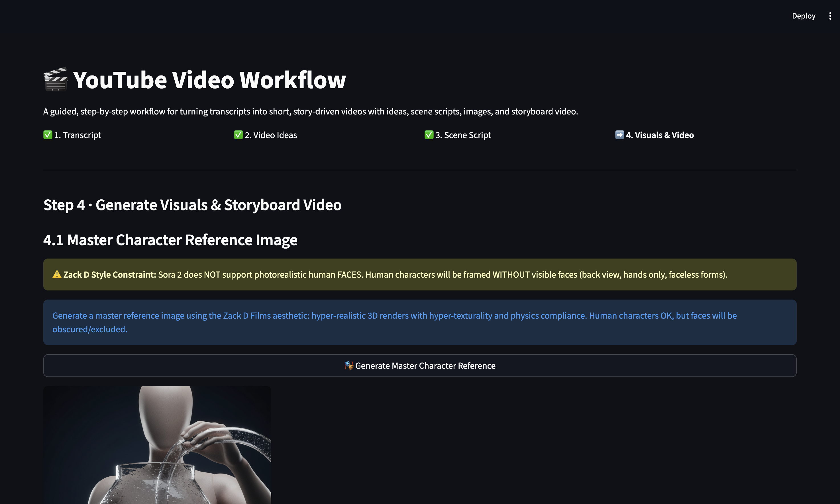The image size is (840, 504).
Task: Click the blue arrow icon beside Visuals & Video
Action: coord(619,135)
